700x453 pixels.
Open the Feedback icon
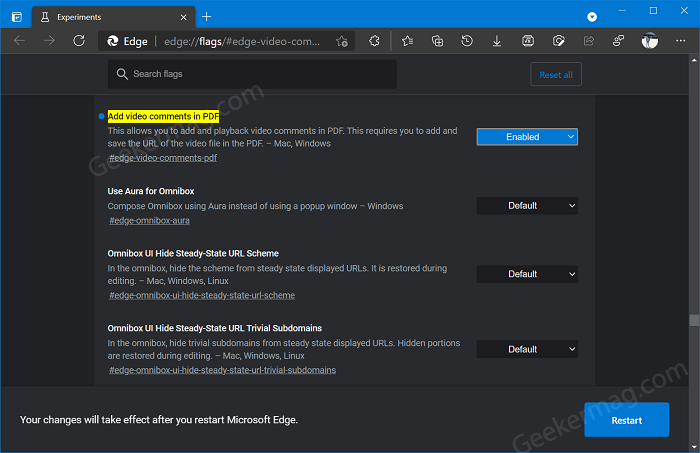[618, 41]
